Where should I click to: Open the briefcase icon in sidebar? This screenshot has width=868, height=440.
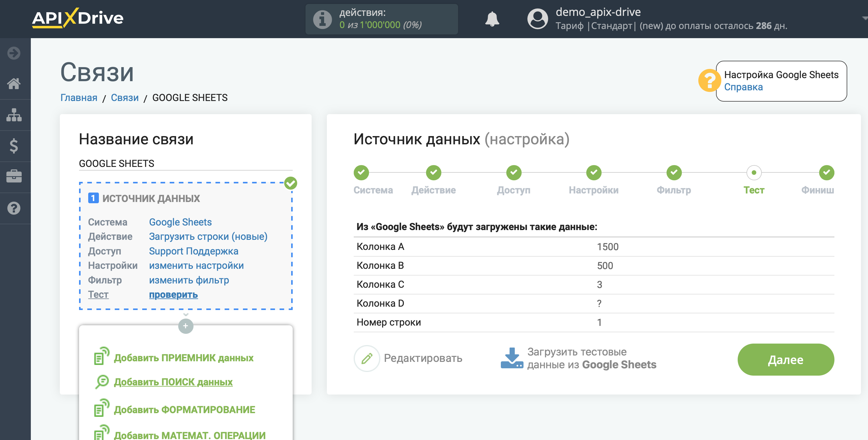(14, 177)
